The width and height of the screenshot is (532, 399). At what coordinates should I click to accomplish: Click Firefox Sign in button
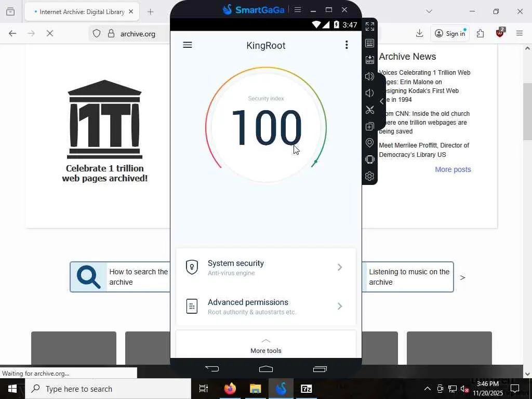(x=450, y=33)
